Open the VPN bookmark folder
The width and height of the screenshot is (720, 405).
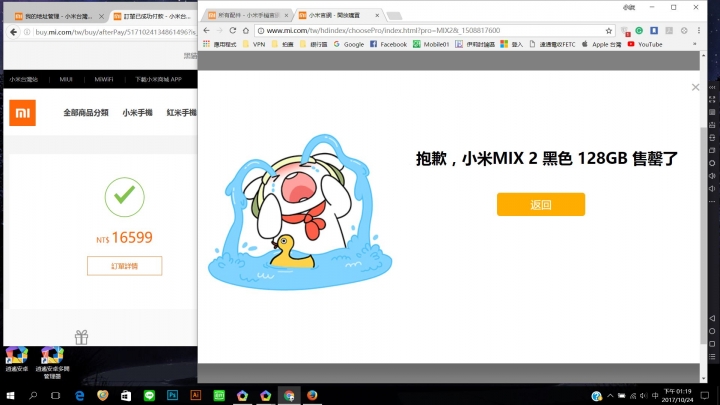coord(254,44)
